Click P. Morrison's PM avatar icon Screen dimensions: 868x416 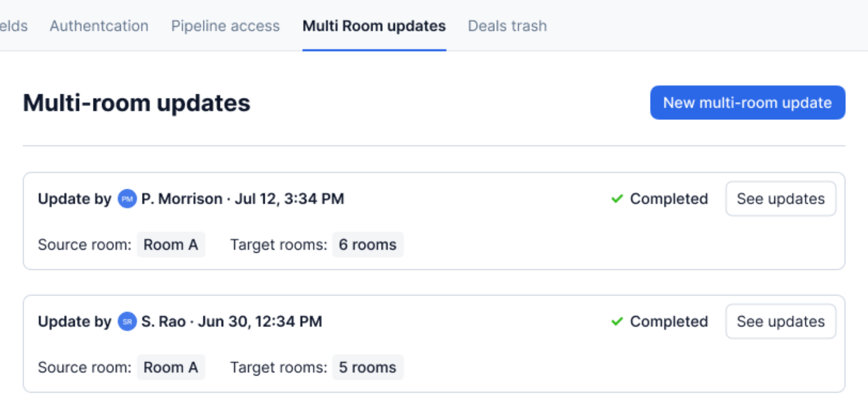127,199
